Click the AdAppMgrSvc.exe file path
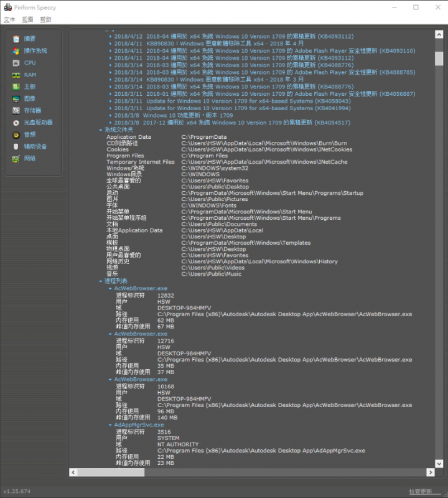Image resolution: width=448 pixels, height=498 pixels. (261, 451)
